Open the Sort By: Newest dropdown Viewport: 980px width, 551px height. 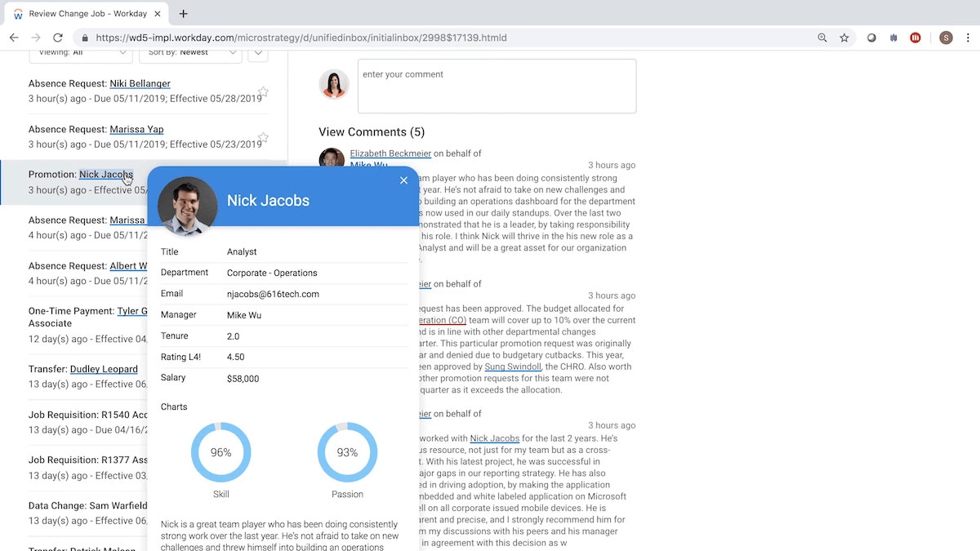point(189,53)
